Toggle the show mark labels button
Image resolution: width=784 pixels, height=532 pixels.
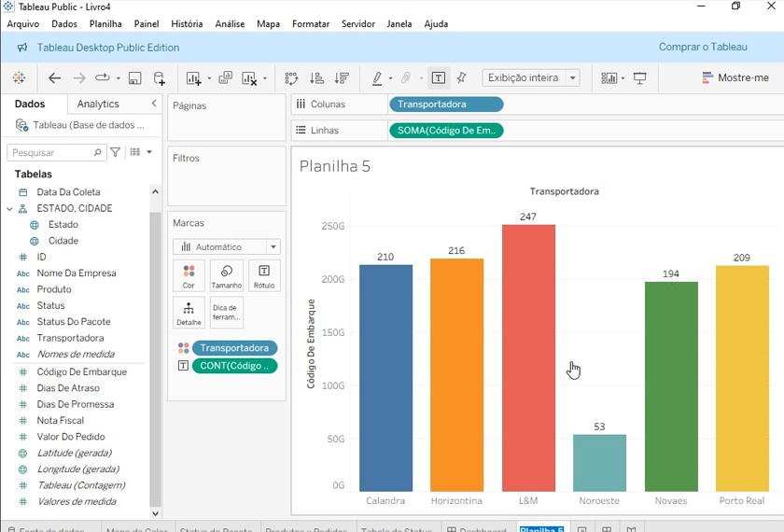439,78
